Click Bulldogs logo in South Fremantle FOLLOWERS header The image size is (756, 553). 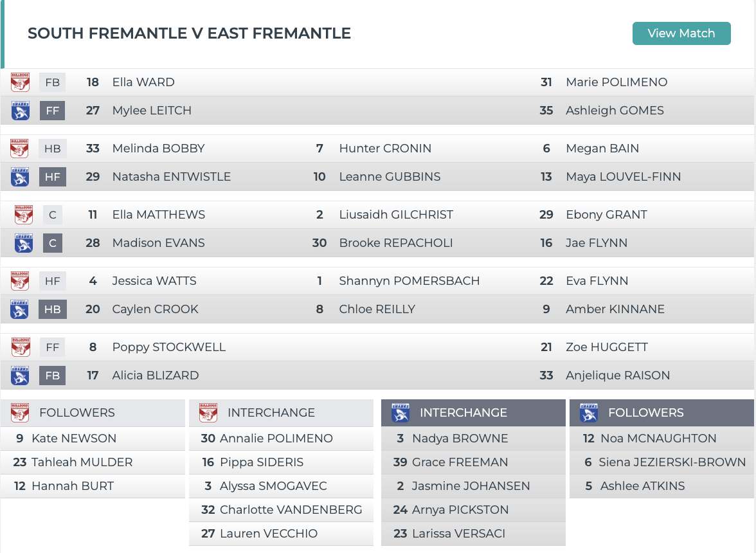click(x=21, y=413)
